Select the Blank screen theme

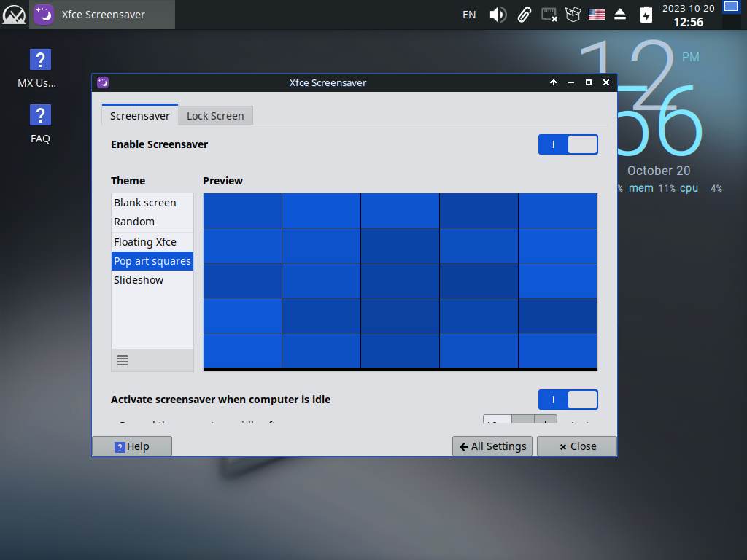click(145, 203)
